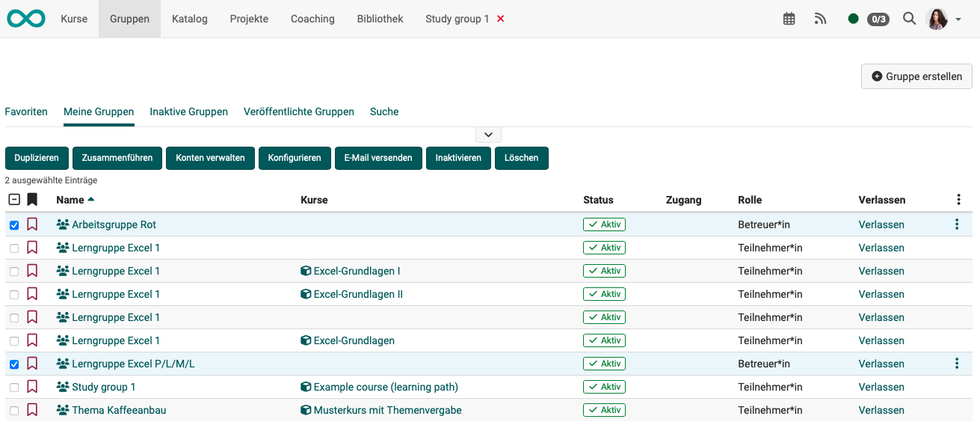Click the Aktiv status badge for Thema Kaffeeanbau
The width and height of the screenshot is (980, 425).
604,410
